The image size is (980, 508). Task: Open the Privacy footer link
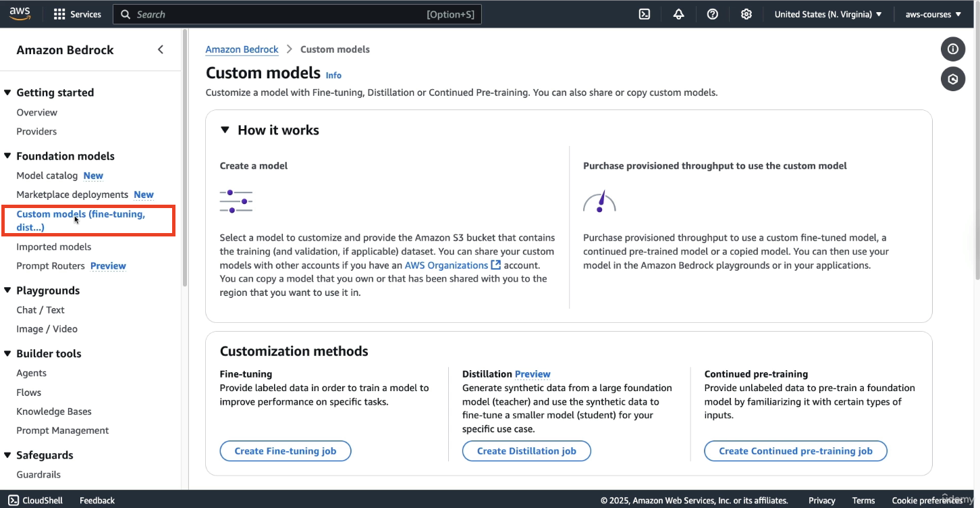point(822,501)
